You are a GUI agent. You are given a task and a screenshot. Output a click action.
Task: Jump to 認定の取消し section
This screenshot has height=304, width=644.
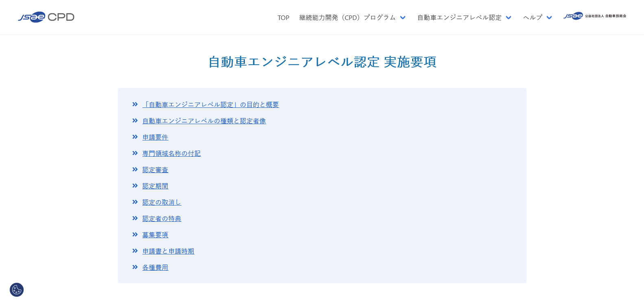(x=162, y=202)
